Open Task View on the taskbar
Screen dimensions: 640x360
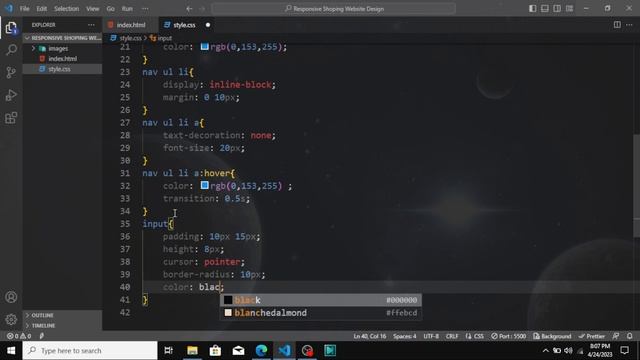pos(168,350)
